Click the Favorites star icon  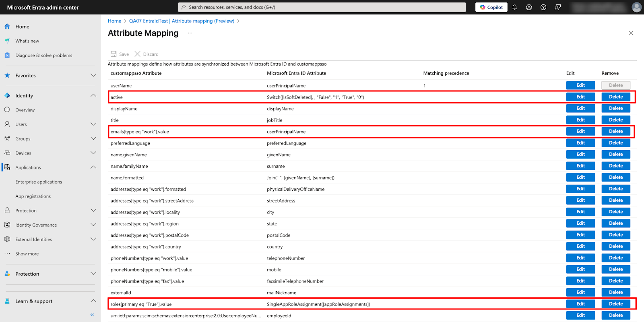pos(7,76)
